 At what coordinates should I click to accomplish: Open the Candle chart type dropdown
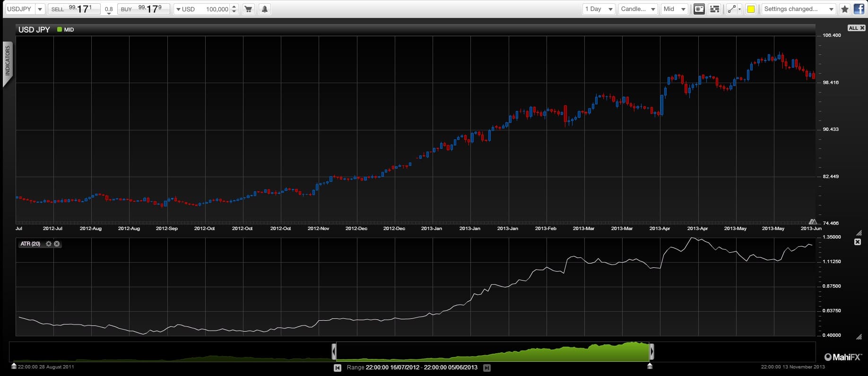click(638, 9)
